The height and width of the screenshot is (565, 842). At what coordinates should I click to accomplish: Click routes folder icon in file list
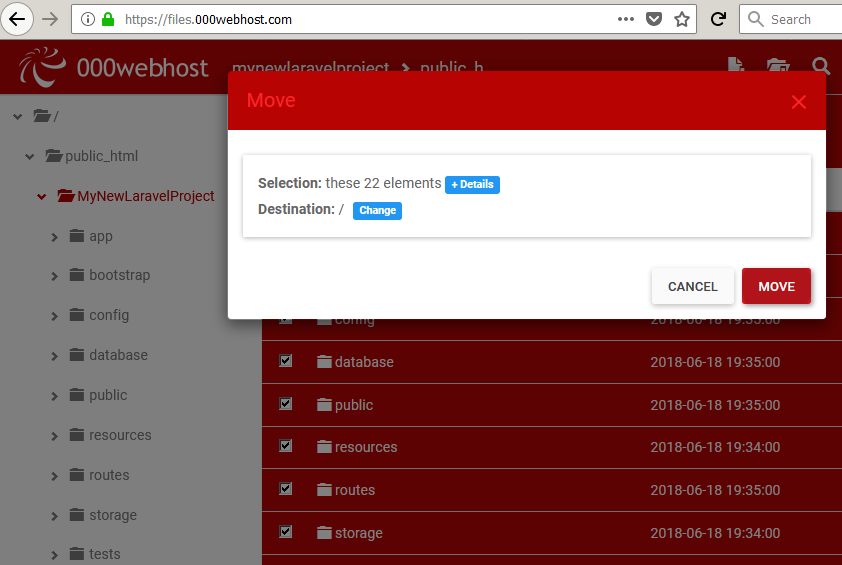tap(324, 489)
